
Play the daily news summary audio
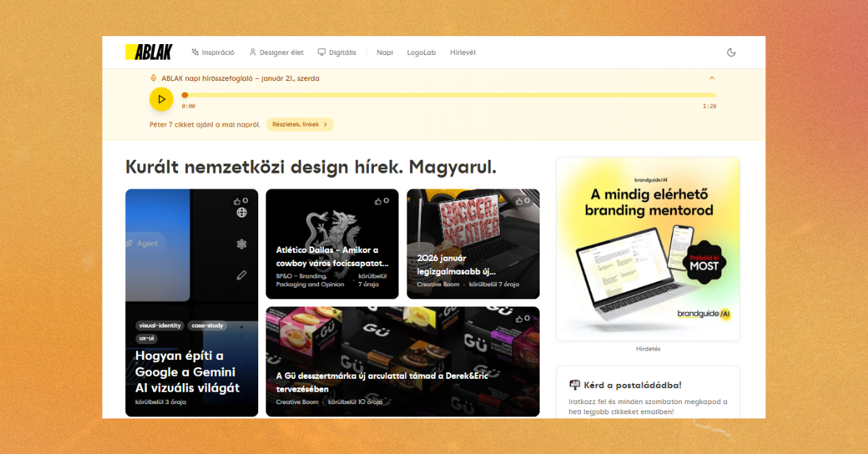[x=161, y=99]
